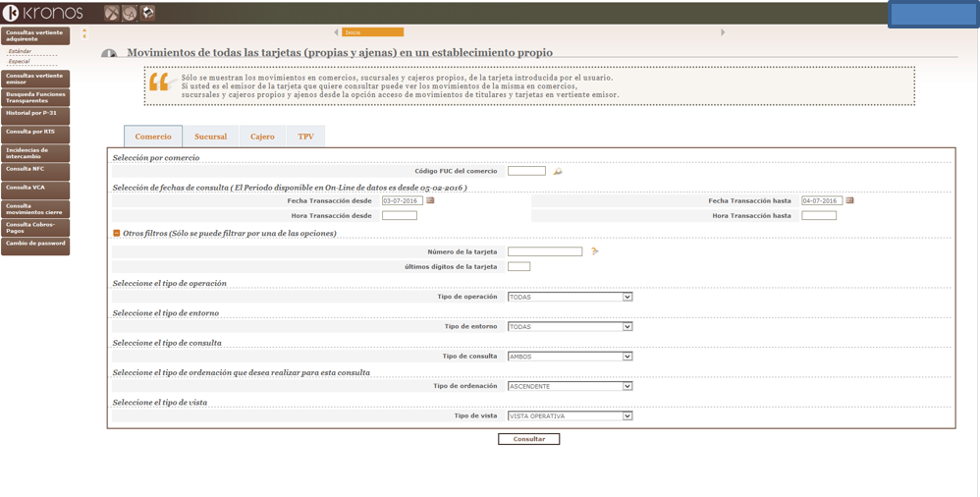
Task: Open Consulta VCA menu item
Action: tap(35, 191)
